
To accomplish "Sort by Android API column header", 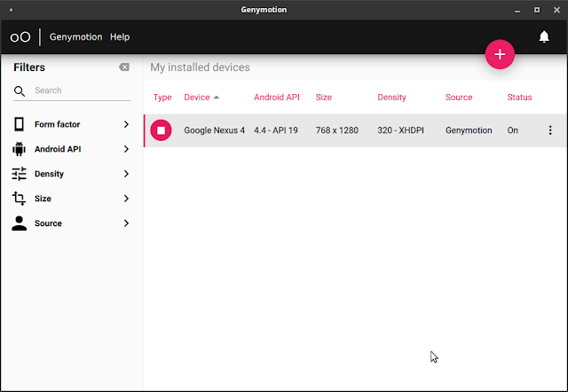I will [277, 98].
